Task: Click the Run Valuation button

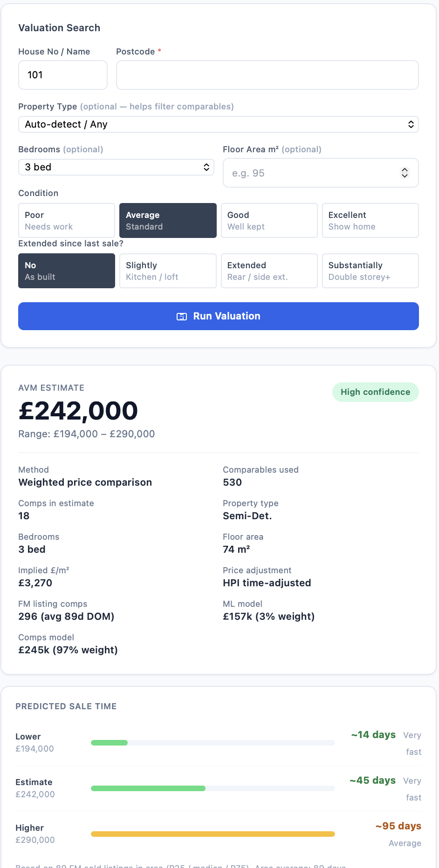Action: tap(218, 316)
